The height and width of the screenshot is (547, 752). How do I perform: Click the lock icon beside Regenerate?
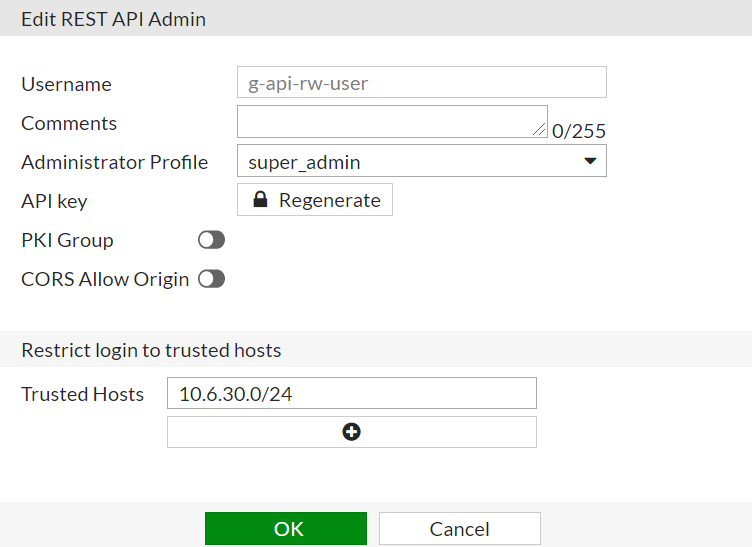260,199
